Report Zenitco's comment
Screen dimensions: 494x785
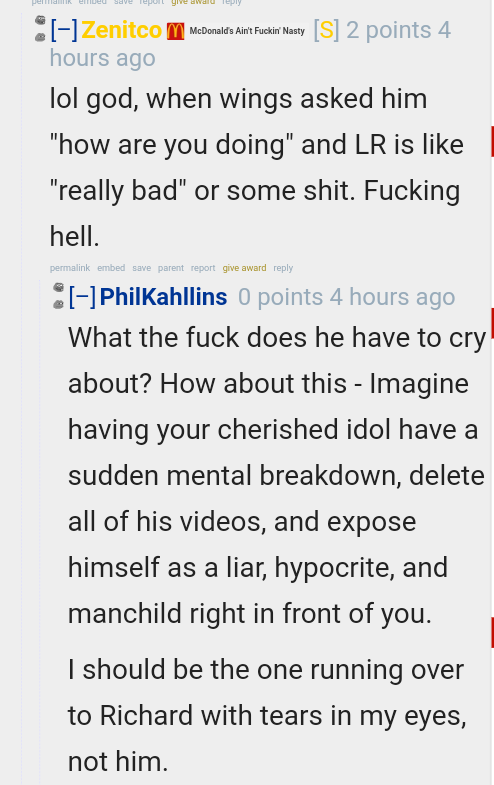[203, 268]
